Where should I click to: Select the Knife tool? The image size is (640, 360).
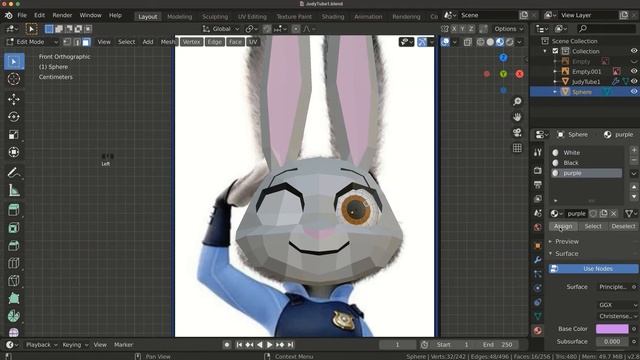tap(14, 280)
